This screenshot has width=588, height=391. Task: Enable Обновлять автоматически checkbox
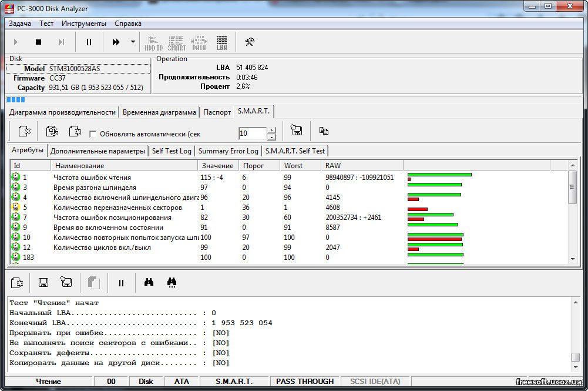pos(93,134)
